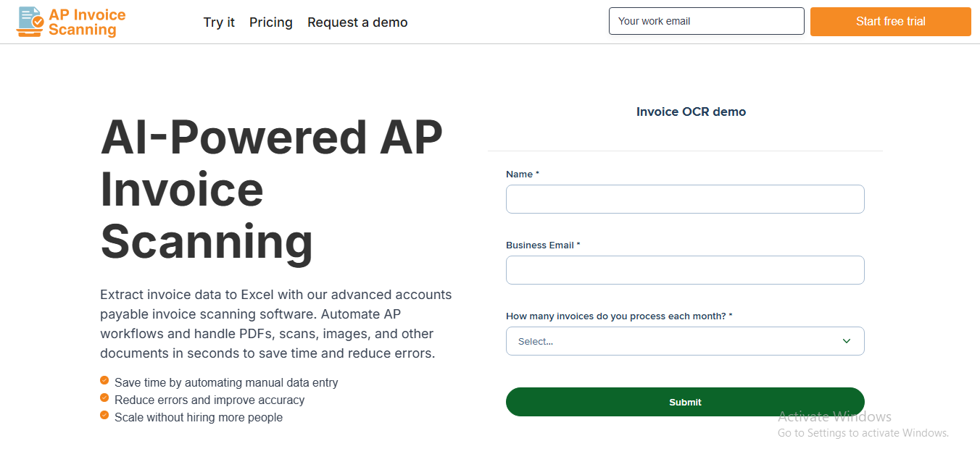Viewport: 980px width, 454px height.
Task: Open the "Select..." monthly invoices combo box
Action: [x=674, y=341]
